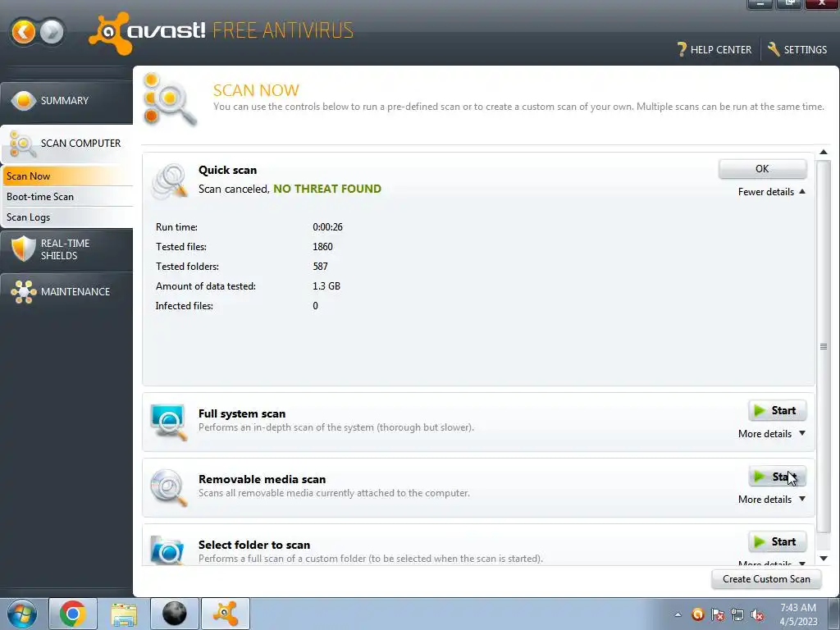Open Chrome from the taskbar
840x630 pixels.
click(73, 614)
